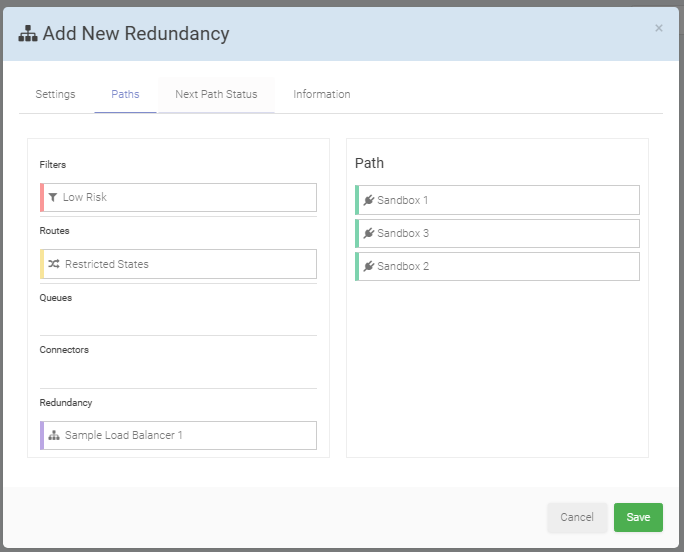Select the Sample Load Balancer 1 item

coord(178,435)
